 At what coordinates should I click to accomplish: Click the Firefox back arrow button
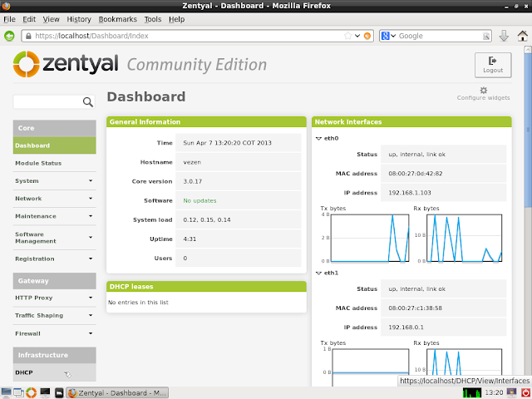tap(9, 36)
